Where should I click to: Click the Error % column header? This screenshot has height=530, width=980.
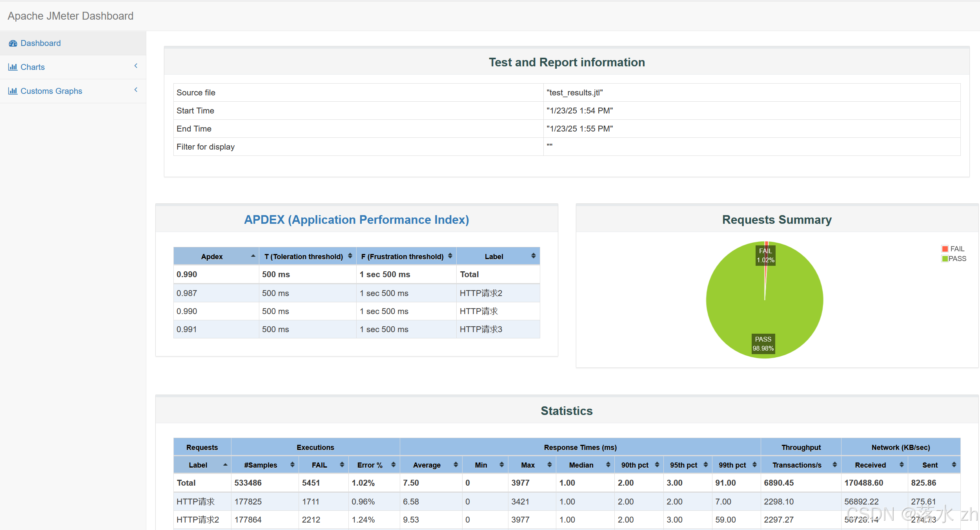coord(374,465)
